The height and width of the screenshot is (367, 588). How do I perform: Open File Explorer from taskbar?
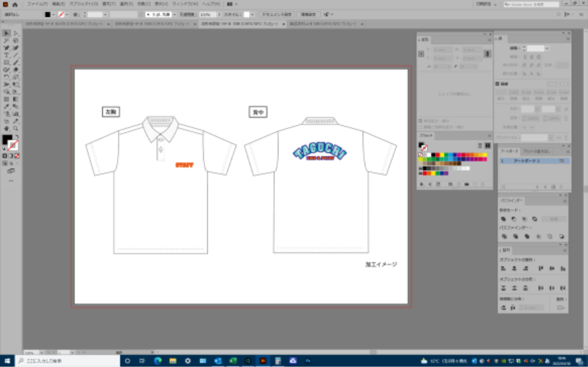point(172,361)
